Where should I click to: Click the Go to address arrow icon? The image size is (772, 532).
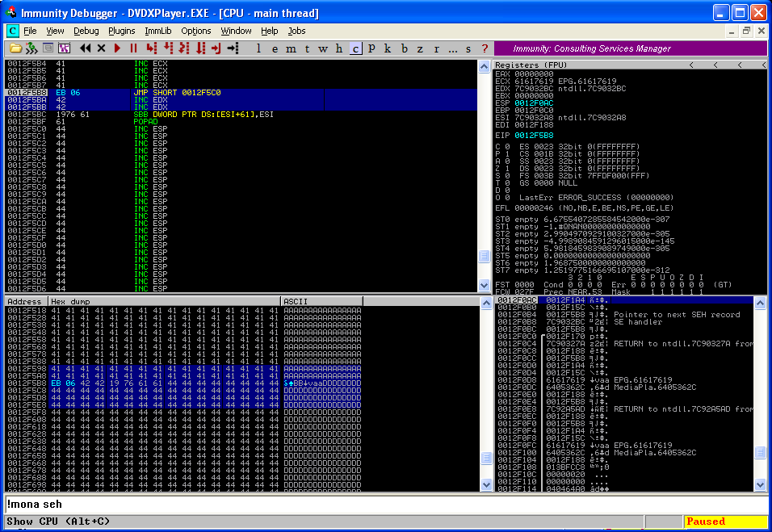[233, 48]
